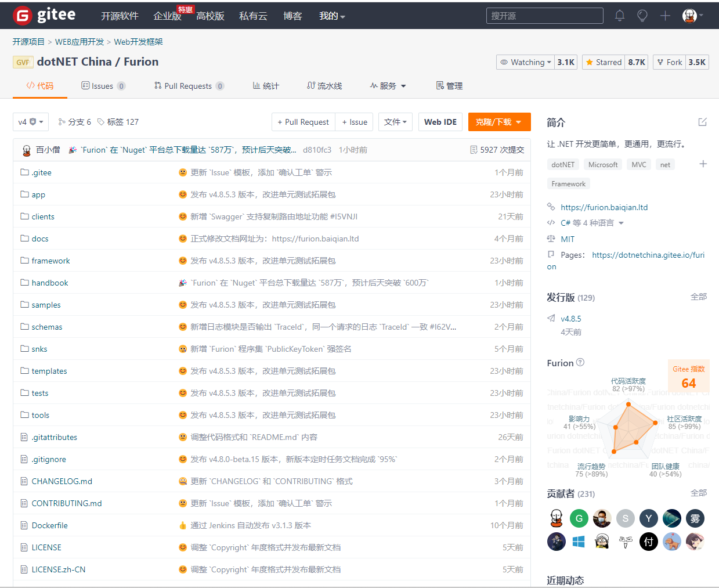Image resolution: width=719 pixels, height=588 pixels.
Task: Click the lightbulb icon in the top bar
Action: coord(642,16)
